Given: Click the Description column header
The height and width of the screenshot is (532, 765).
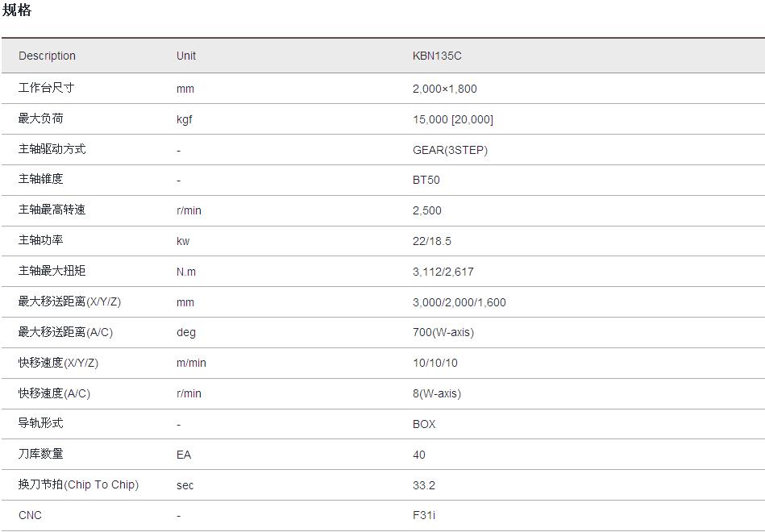Looking at the screenshot, I should pos(47,56).
